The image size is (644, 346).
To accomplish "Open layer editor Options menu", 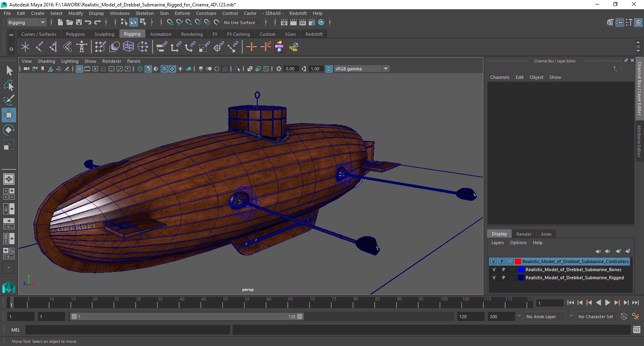I will click(x=518, y=243).
